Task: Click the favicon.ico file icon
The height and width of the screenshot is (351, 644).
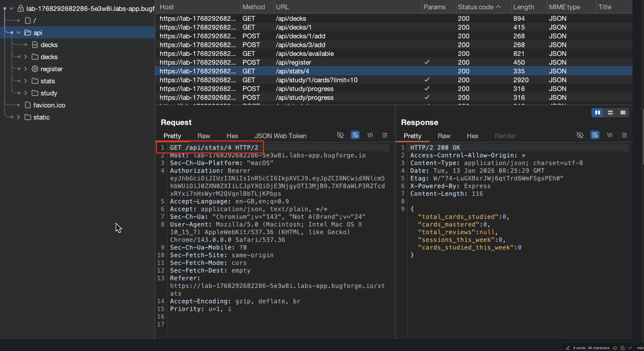Action: [28, 105]
